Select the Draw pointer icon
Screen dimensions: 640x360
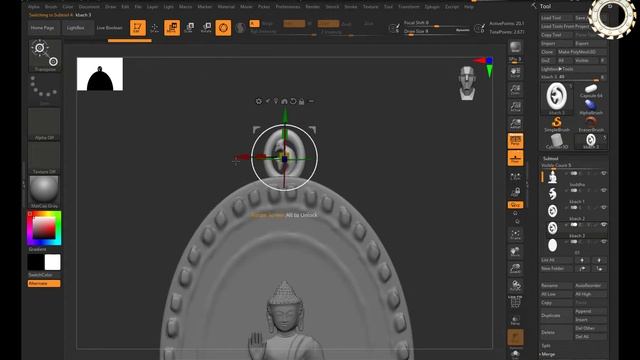pos(155,28)
